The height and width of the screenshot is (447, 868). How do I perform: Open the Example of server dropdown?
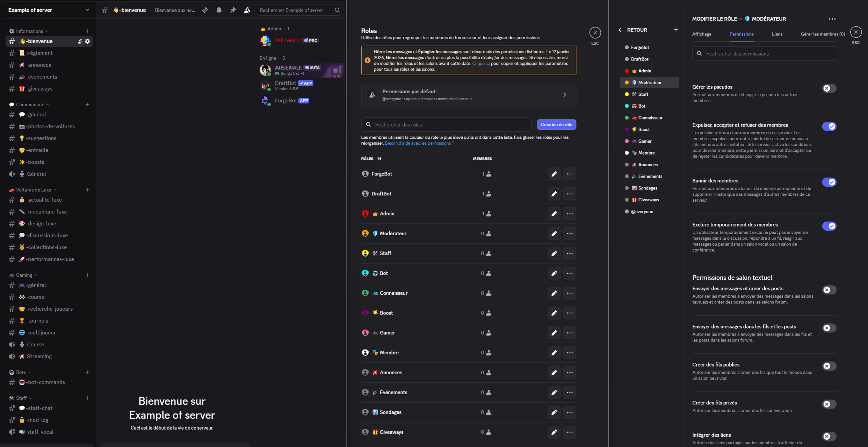(x=49, y=10)
